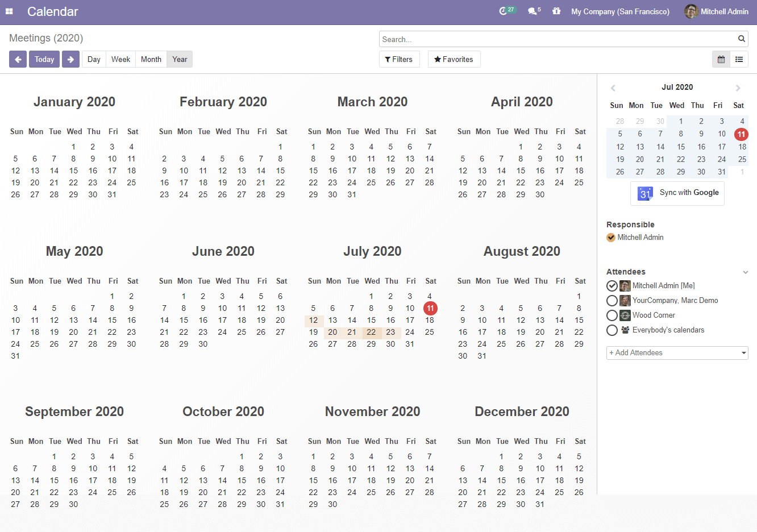
Task: Click Sync with Google button
Action: tap(677, 193)
